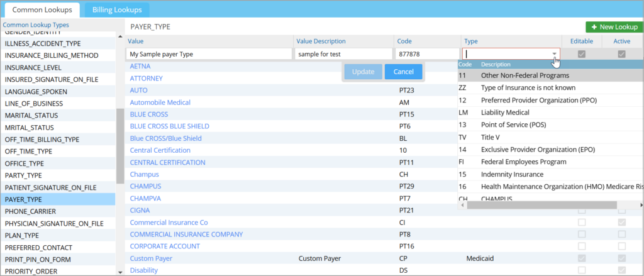The width and height of the screenshot is (644, 276).
Task: Choose Liability Medical from the list
Action: coord(505,113)
